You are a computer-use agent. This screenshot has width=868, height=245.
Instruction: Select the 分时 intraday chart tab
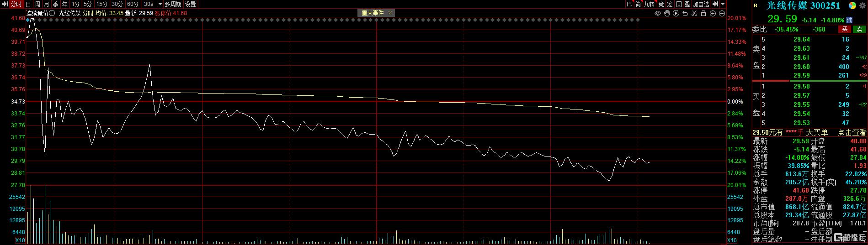(x=16, y=4)
